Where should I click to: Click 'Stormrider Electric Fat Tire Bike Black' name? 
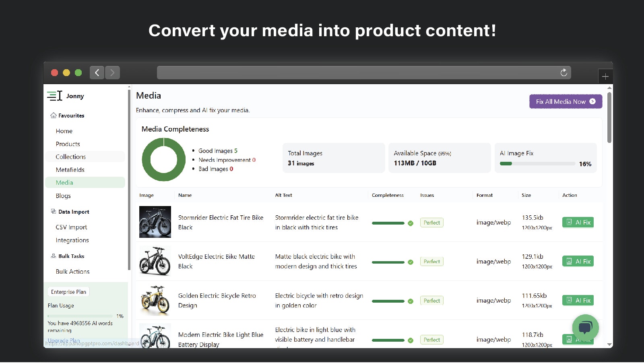click(221, 223)
